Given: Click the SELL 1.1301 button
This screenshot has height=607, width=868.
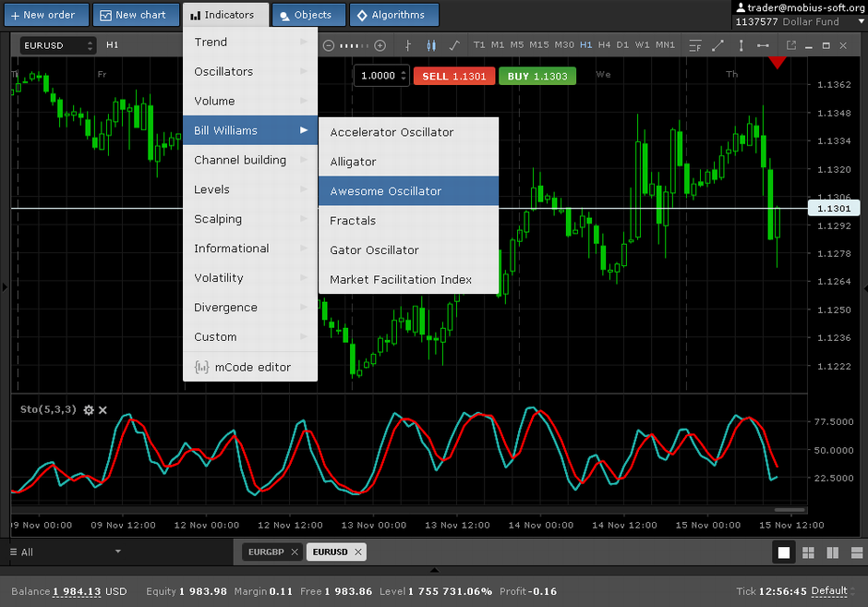Looking at the screenshot, I should (454, 77).
